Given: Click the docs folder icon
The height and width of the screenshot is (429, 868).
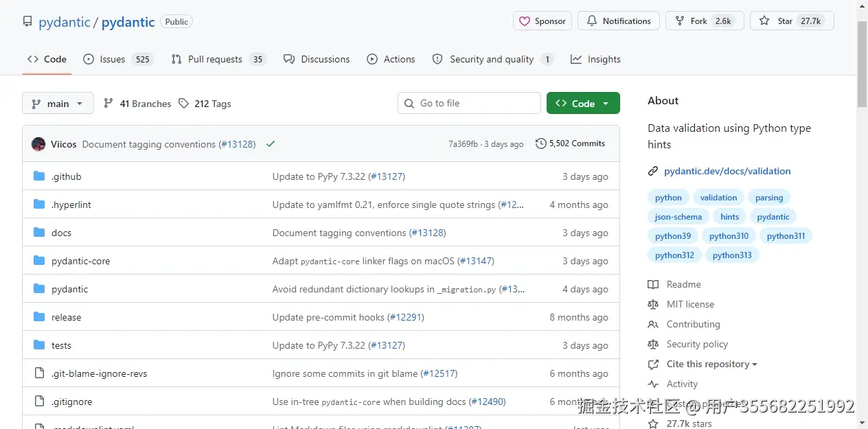Looking at the screenshot, I should click(39, 233).
